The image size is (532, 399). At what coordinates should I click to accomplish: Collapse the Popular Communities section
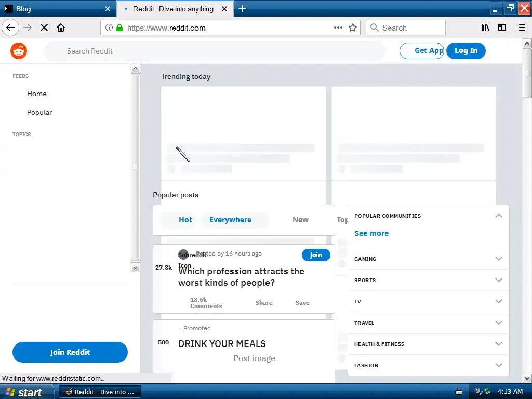pos(498,216)
